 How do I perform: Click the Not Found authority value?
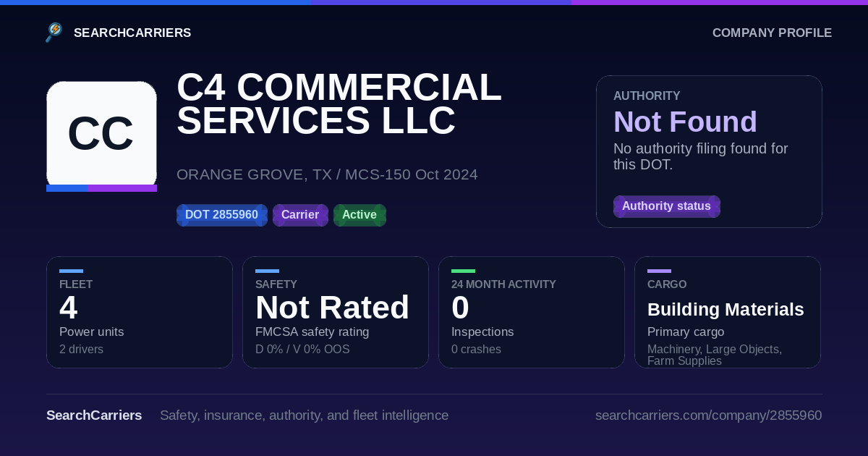685,122
